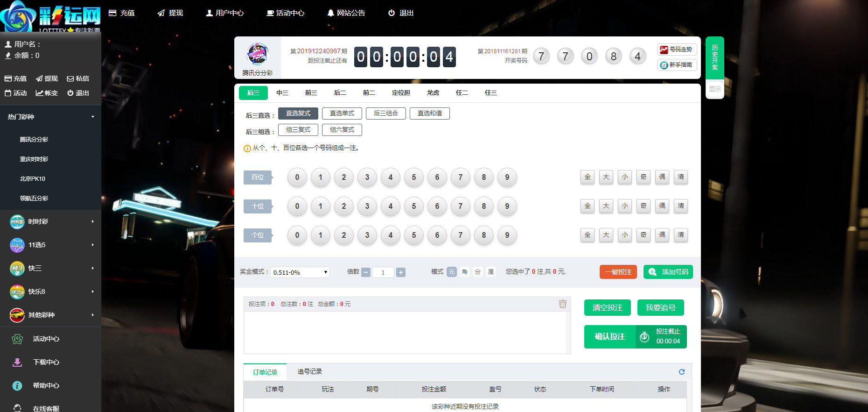Viewport: 868px width, 412px height.
Task: Click the trash icon in bet list
Action: point(562,304)
